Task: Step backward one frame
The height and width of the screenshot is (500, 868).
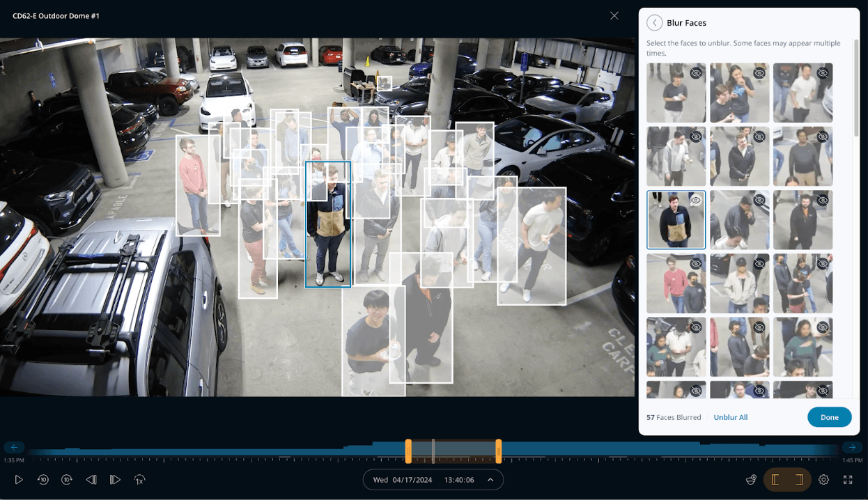Action: click(91, 479)
